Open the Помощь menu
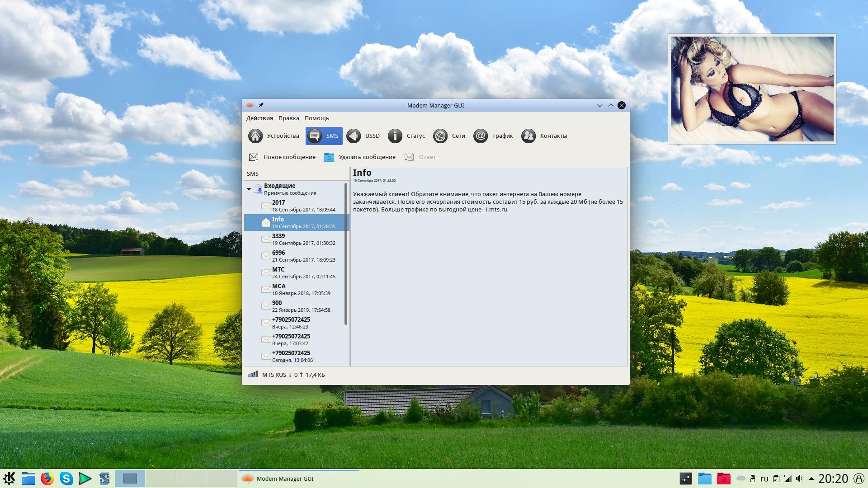This screenshot has width=868, height=488. [x=316, y=118]
